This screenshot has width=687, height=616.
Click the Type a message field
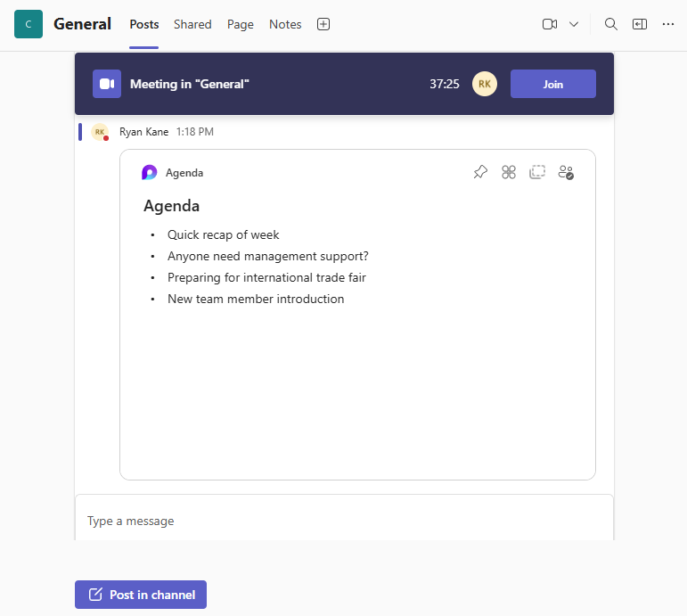344,521
